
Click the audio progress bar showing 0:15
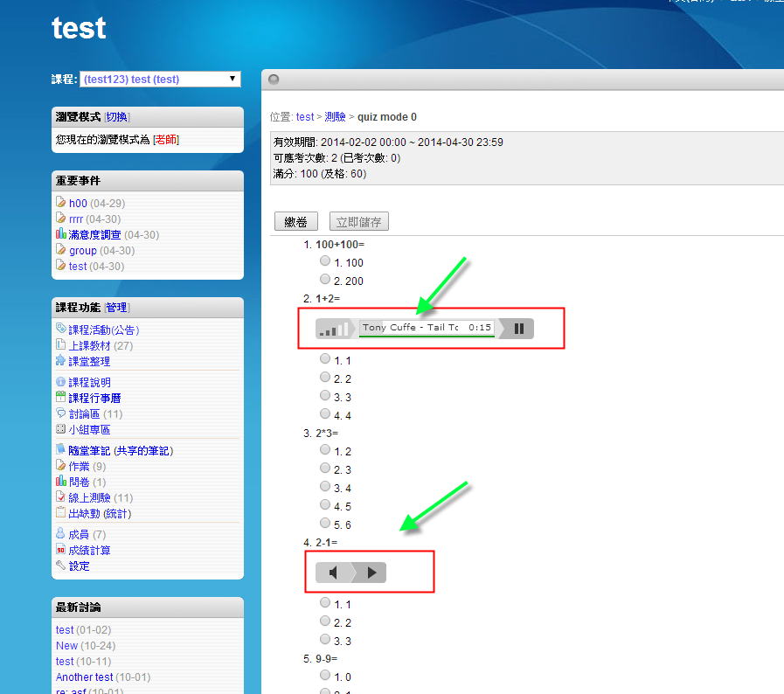tap(427, 329)
